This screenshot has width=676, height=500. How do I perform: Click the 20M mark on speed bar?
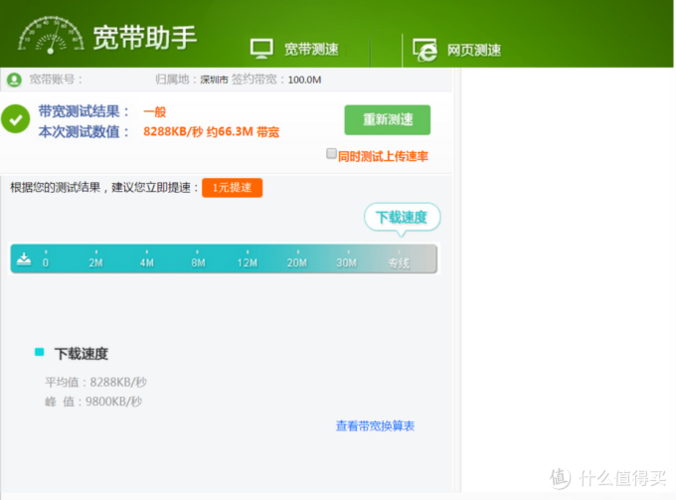pyautogui.click(x=297, y=262)
